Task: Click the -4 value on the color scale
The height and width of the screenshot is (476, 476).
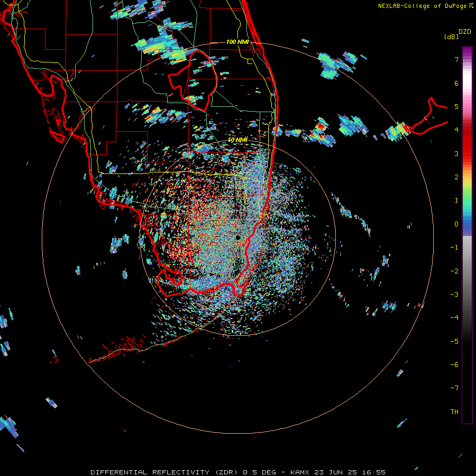Action: coord(454,317)
